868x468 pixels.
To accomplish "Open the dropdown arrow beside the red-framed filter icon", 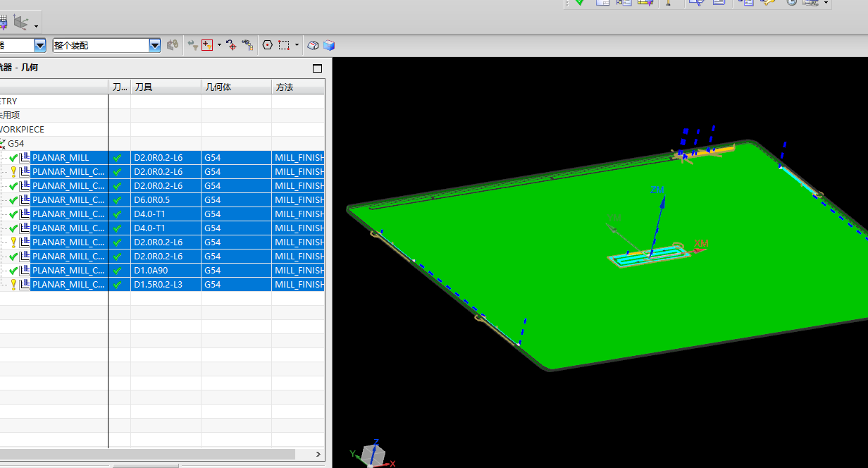I will pyautogui.click(x=219, y=45).
